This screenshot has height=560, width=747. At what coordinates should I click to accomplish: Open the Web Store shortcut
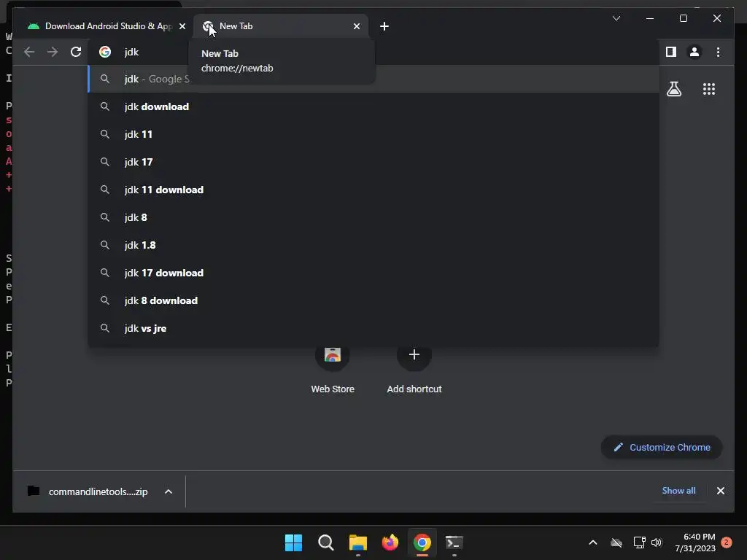[333, 370]
